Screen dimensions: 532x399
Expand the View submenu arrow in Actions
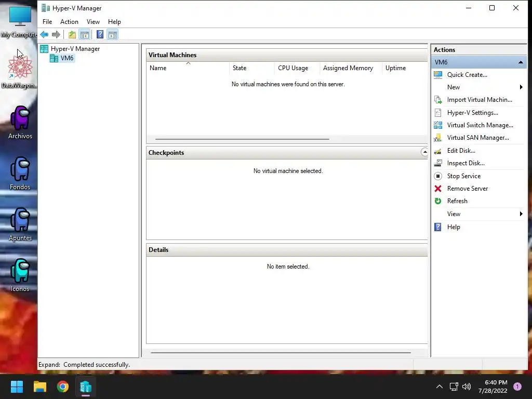[521, 214]
